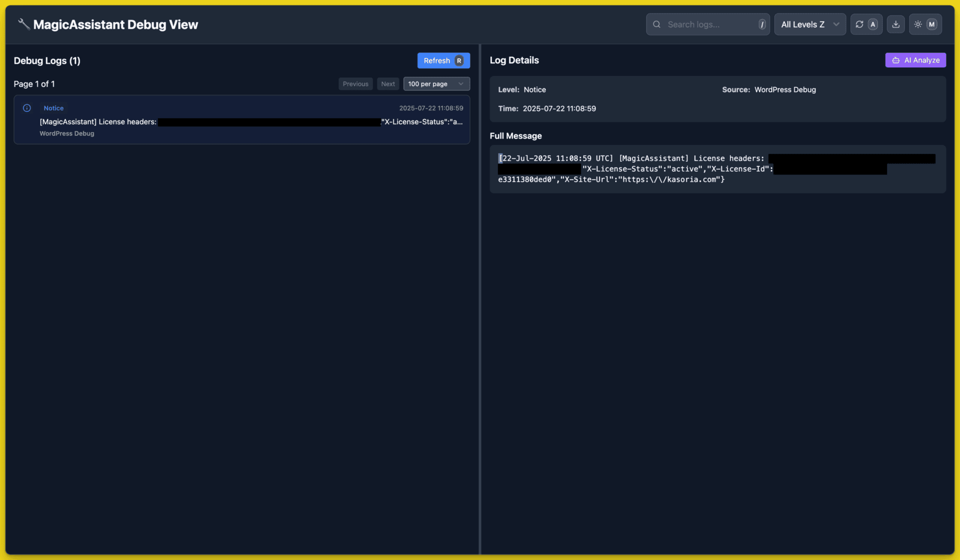Click the Previous page button
This screenshot has width=960, height=560.
355,84
